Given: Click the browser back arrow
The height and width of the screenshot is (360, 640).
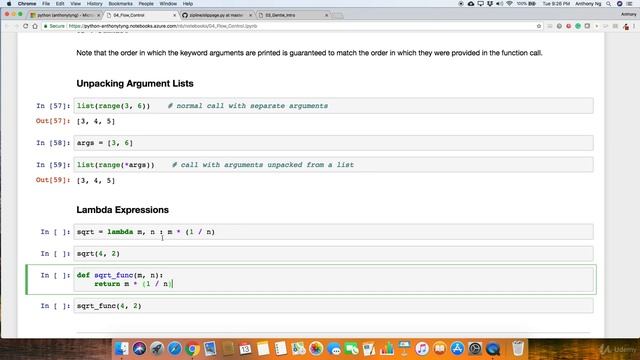Looking at the screenshot, I should [7, 26].
